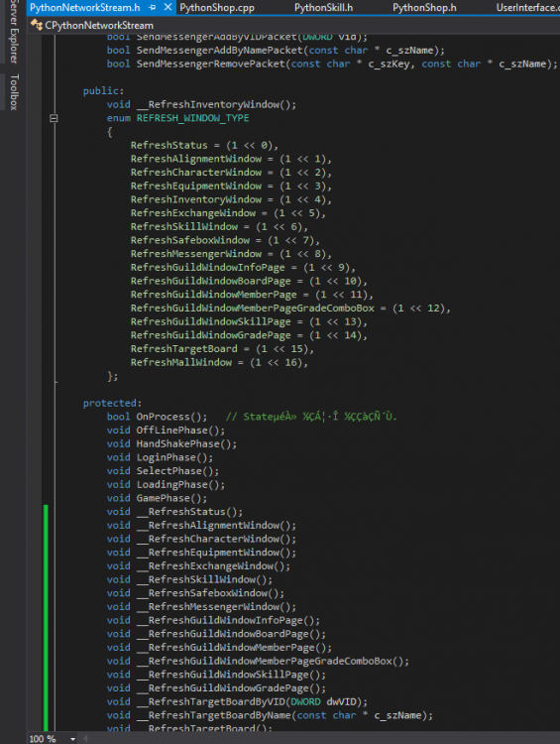Open the 100 % zoom dropdown
This screenshot has width=560, height=744.
pyautogui.click(x=72, y=739)
